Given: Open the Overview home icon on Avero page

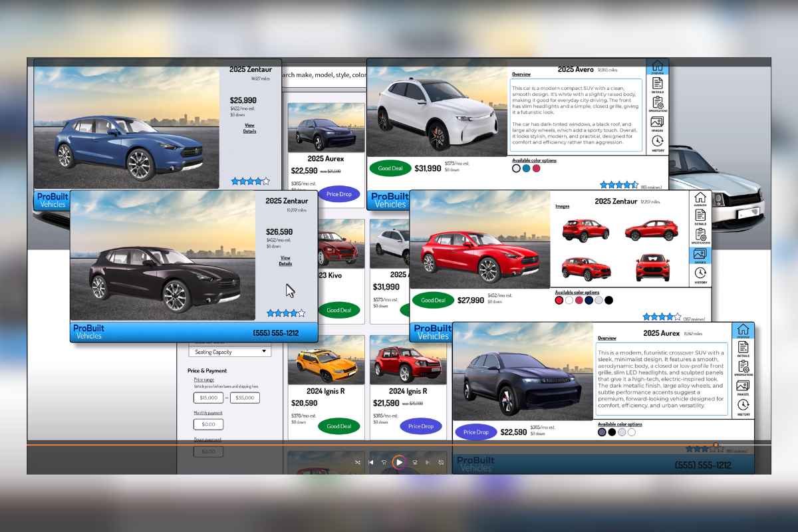Looking at the screenshot, I should pyautogui.click(x=656, y=66).
